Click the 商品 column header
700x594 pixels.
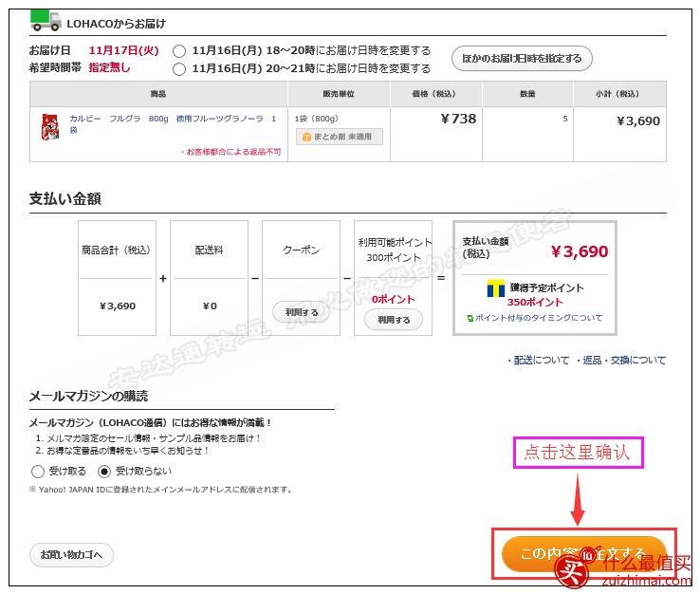[x=158, y=94]
